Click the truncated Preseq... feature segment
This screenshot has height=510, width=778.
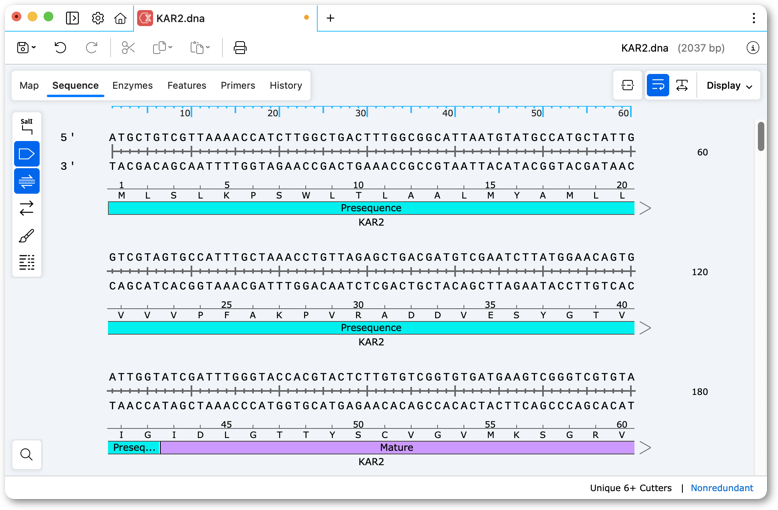coord(134,447)
